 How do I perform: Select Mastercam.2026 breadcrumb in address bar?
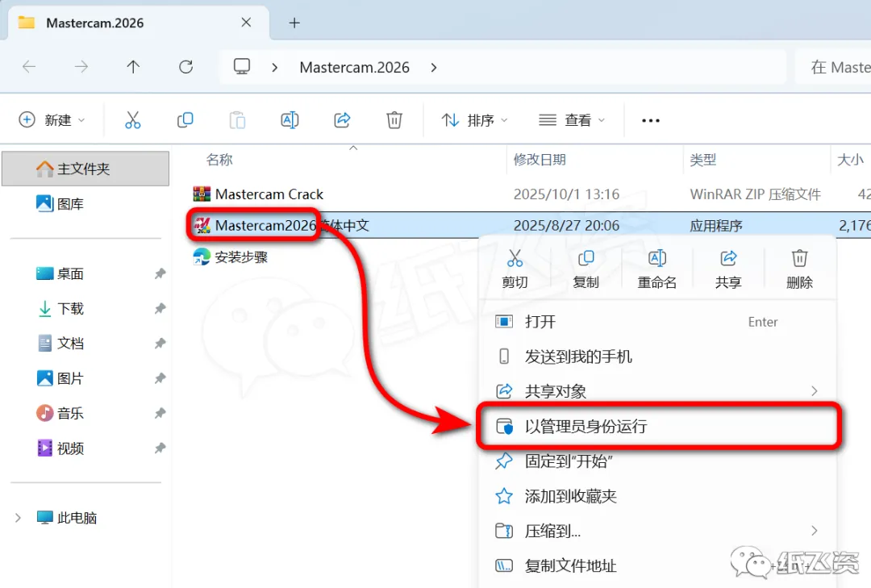[x=354, y=67]
